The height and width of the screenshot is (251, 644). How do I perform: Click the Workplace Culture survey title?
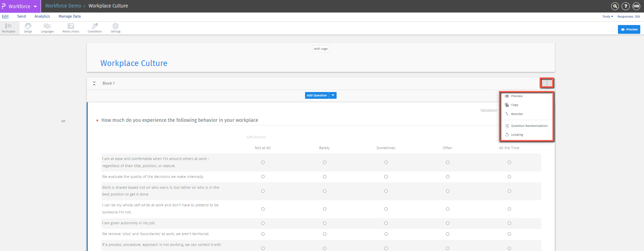coord(134,63)
